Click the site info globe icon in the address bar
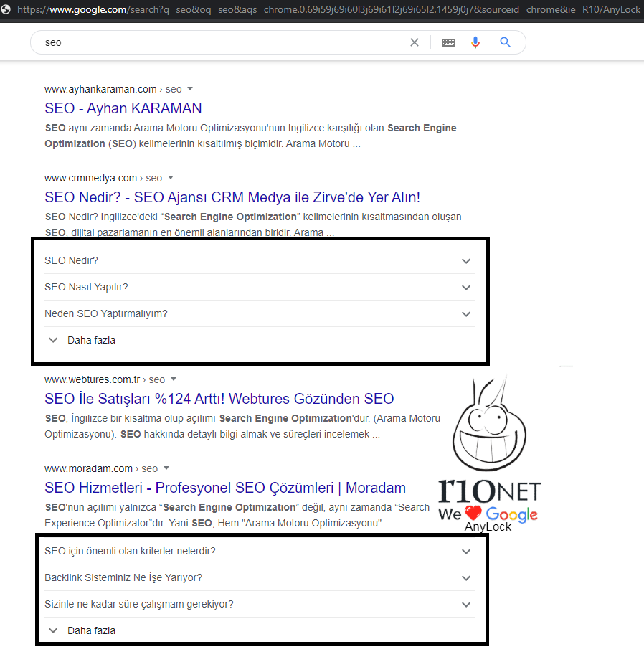644x657 pixels. coord(6,9)
